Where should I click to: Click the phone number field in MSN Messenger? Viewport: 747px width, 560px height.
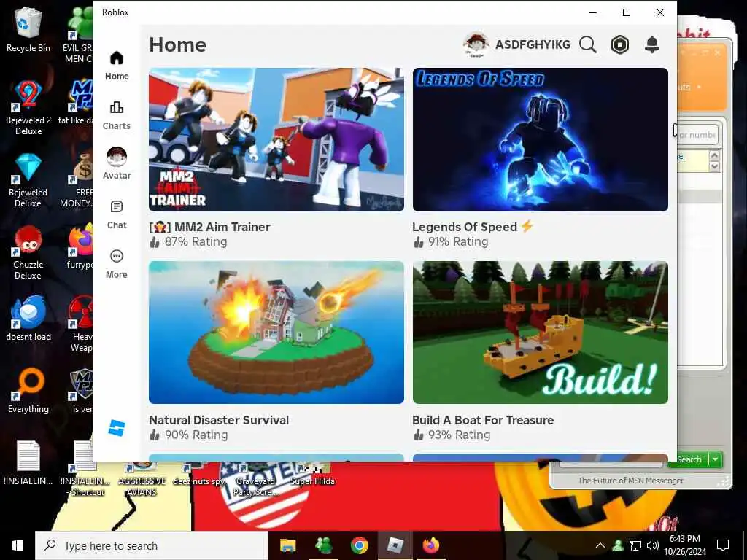697,135
